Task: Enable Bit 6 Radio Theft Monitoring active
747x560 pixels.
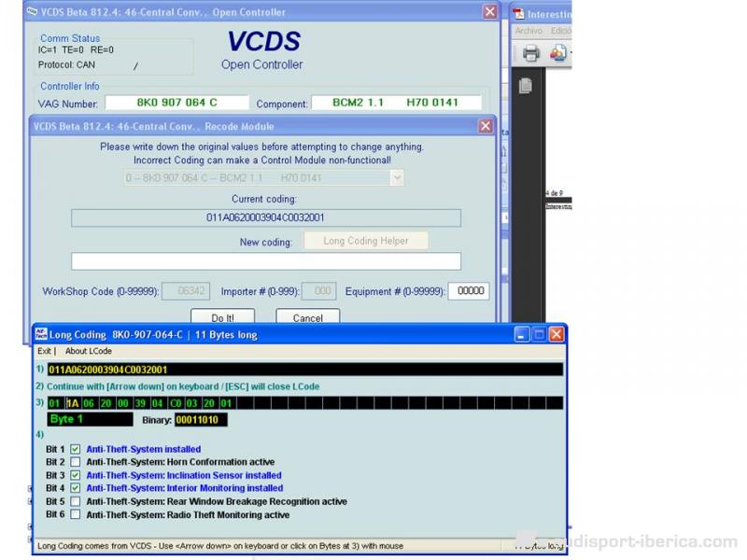Action: [x=76, y=514]
